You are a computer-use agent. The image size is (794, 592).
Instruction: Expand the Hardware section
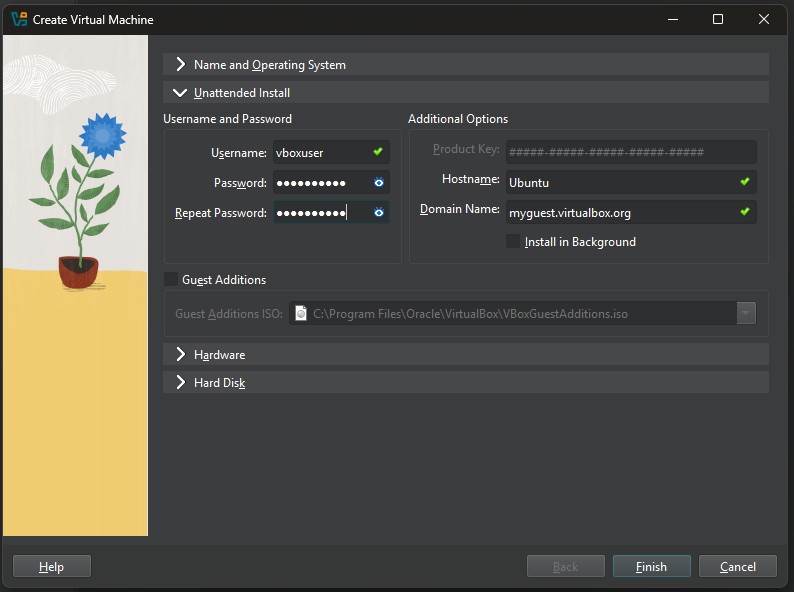[180, 355]
